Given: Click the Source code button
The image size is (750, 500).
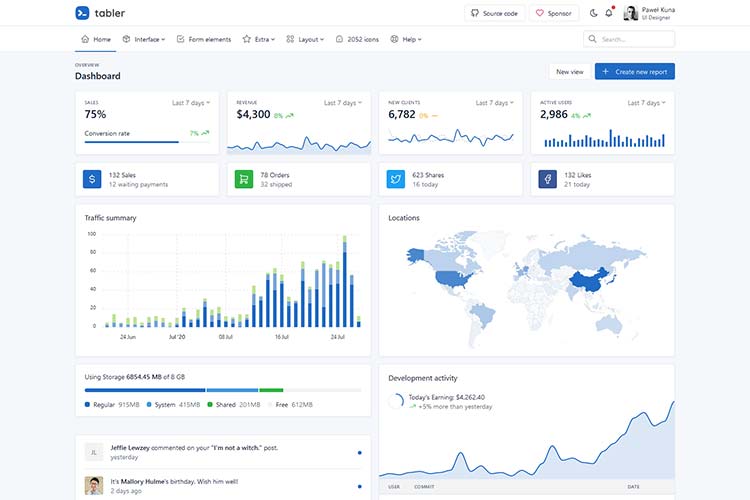Looking at the screenshot, I should [x=494, y=13].
